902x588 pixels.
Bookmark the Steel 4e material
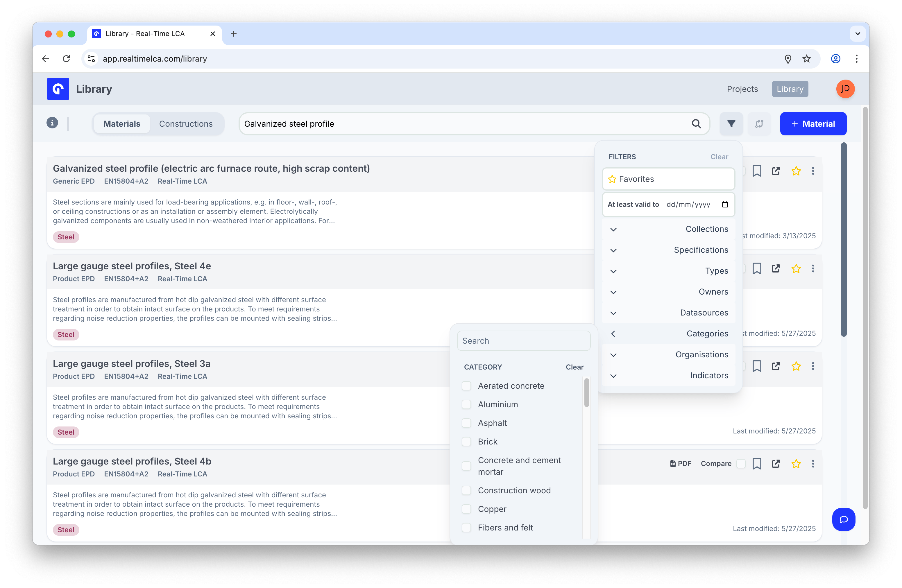click(x=757, y=269)
